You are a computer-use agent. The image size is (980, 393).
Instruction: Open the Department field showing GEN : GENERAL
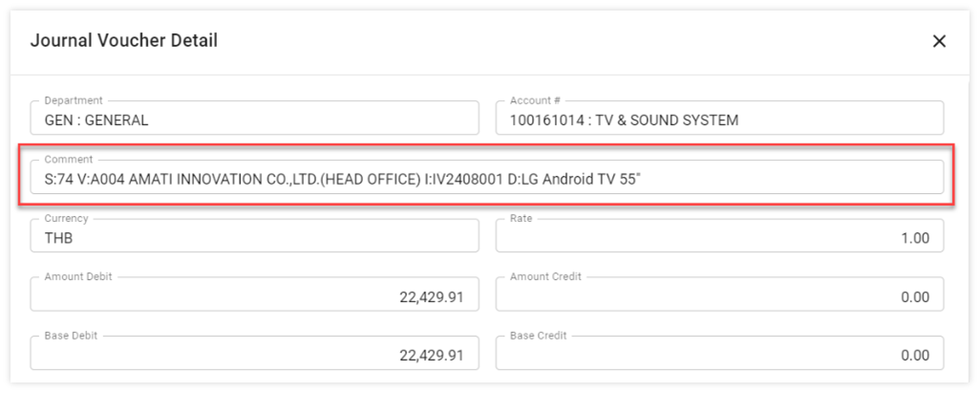point(254,120)
